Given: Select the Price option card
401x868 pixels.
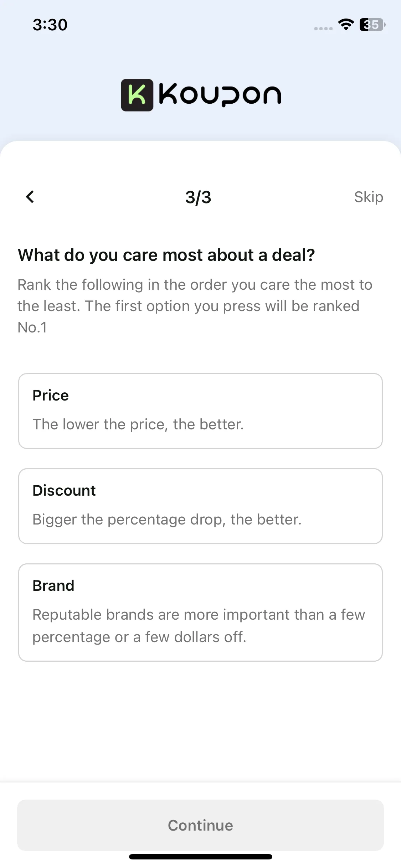Looking at the screenshot, I should click(200, 411).
